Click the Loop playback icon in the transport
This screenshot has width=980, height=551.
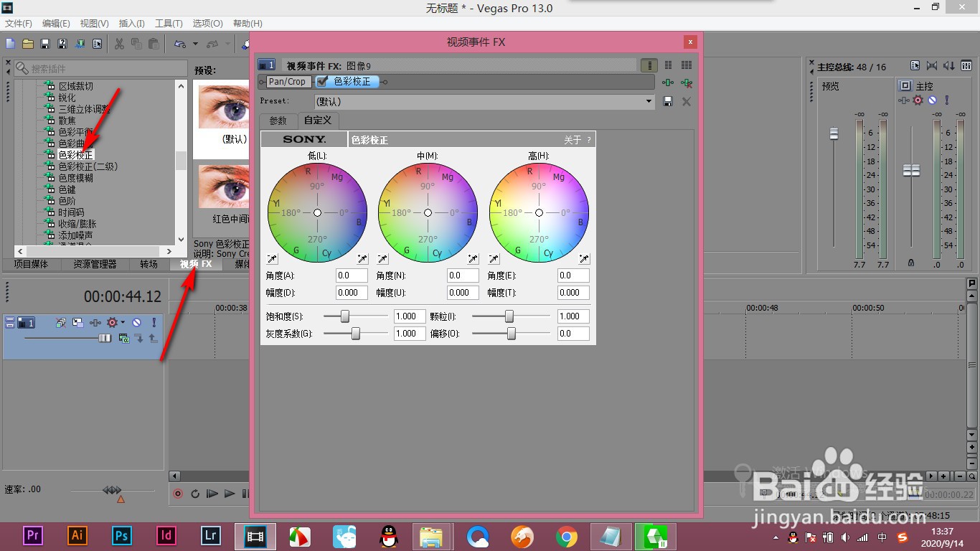click(x=194, y=494)
